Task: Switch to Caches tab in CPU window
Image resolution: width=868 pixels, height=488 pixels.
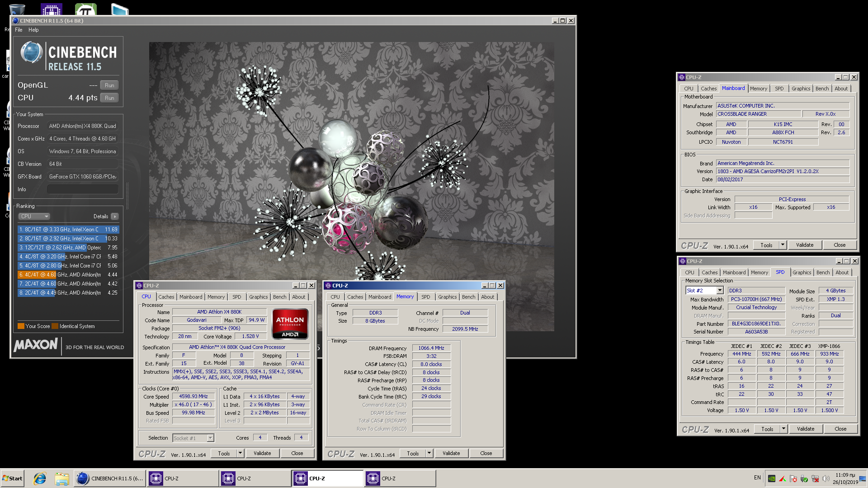Action: point(166,297)
